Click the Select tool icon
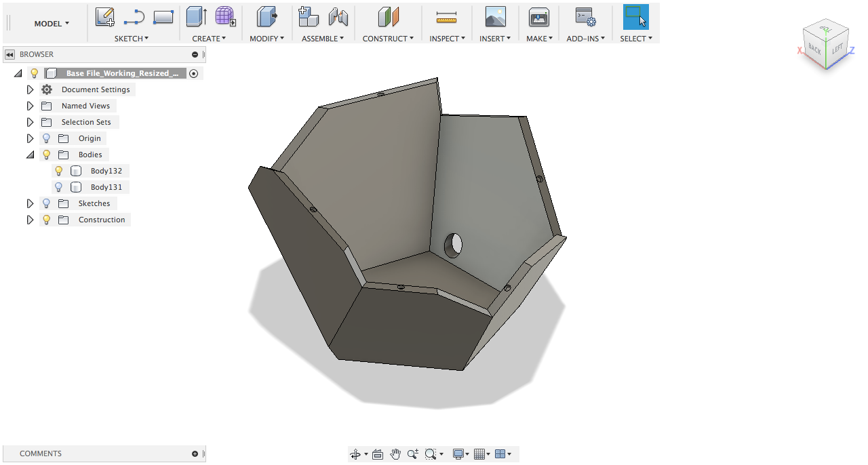The height and width of the screenshot is (465, 868). [x=636, y=16]
